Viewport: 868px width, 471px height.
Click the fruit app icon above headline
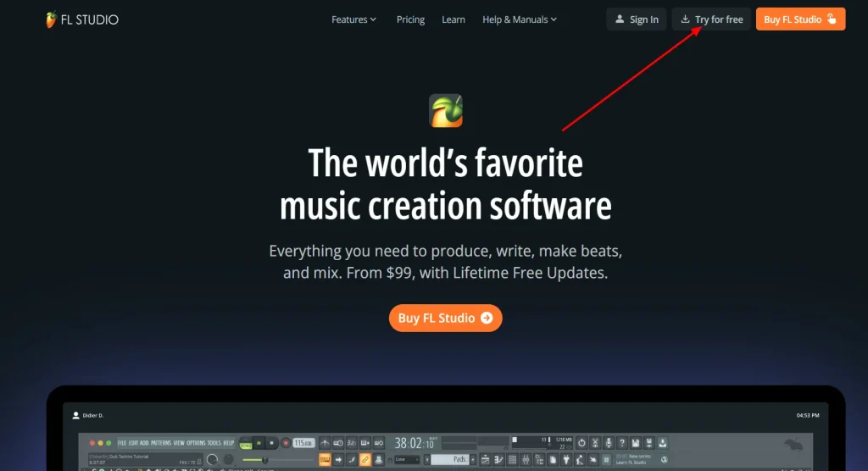coord(446,111)
